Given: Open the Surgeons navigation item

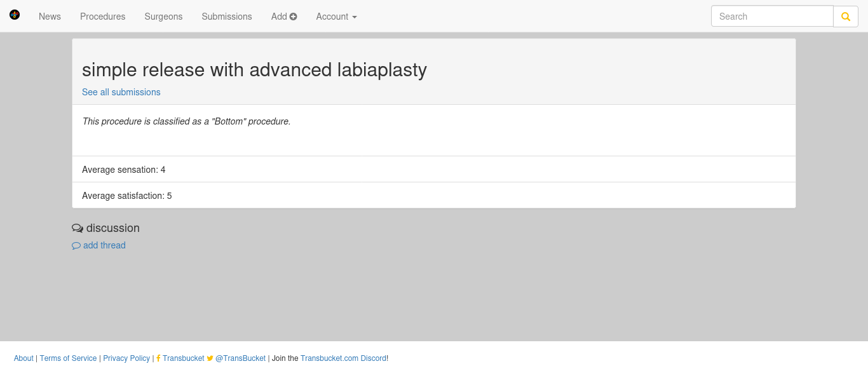Looking at the screenshot, I should tap(163, 17).
